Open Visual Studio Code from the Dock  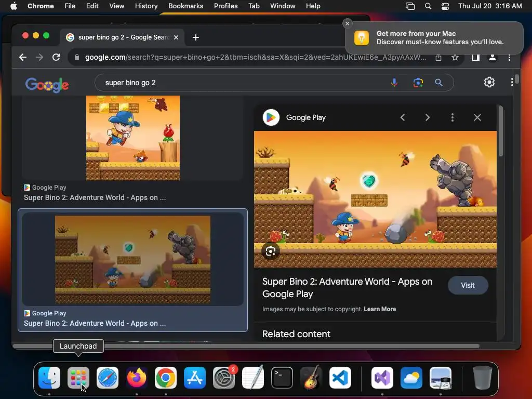[340, 378]
